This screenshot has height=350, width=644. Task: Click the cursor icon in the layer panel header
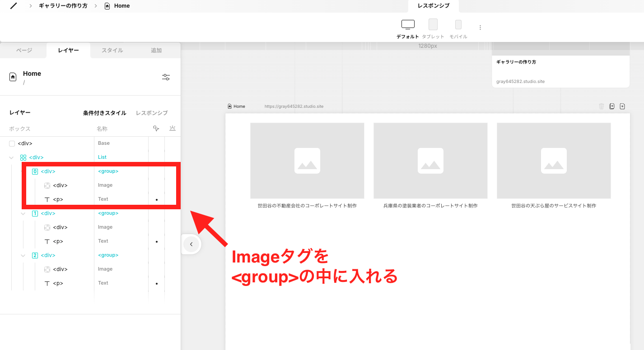coord(156,129)
